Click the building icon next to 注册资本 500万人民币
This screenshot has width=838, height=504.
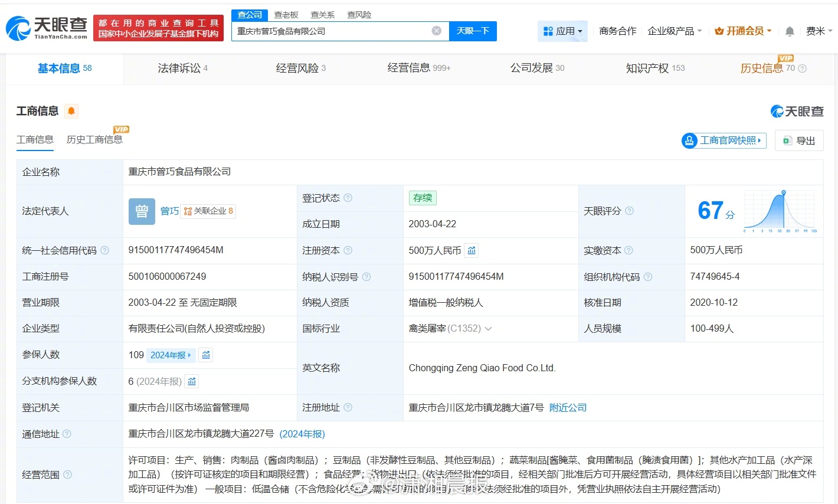point(471,250)
